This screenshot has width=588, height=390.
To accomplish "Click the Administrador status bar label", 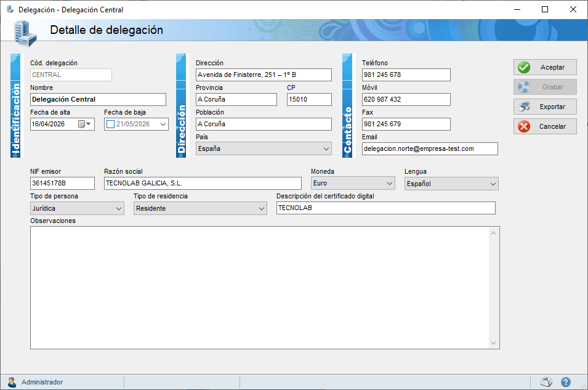I will (x=42, y=382).
